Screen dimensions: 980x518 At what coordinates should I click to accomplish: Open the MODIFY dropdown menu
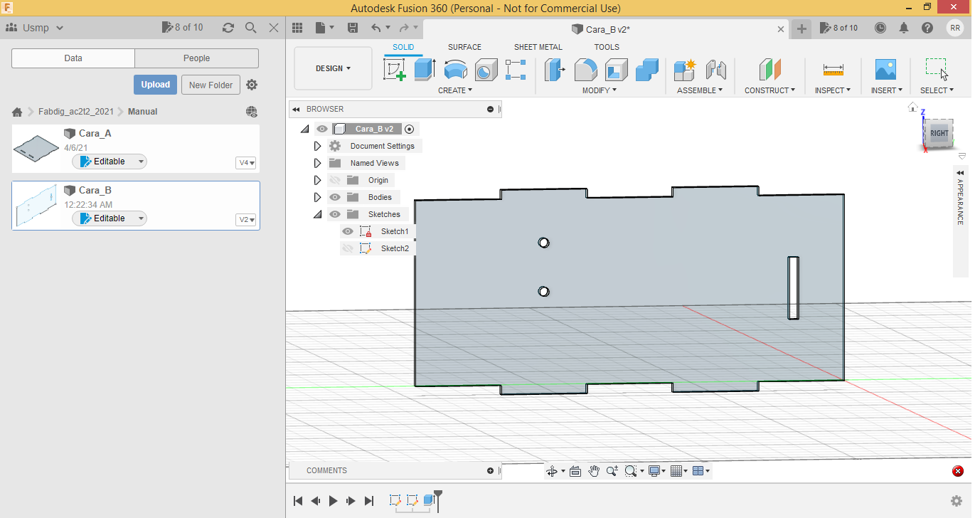(600, 90)
